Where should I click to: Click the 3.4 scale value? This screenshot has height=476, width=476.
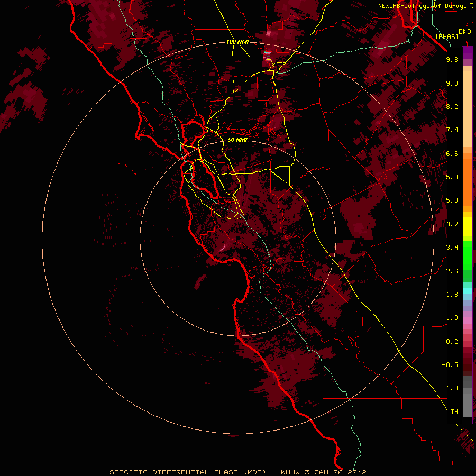click(x=452, y=248)
